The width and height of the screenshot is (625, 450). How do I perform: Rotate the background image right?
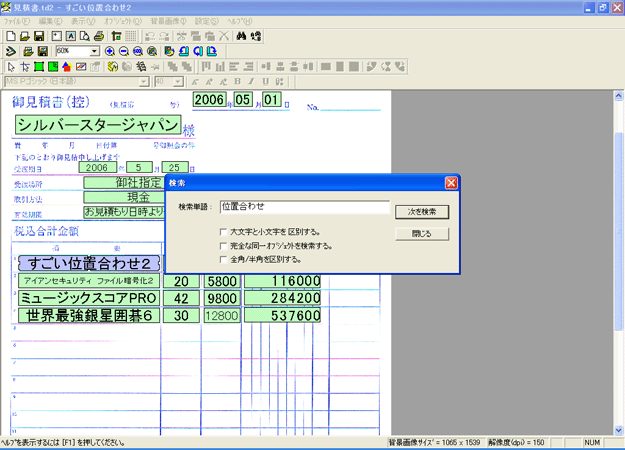(212, 51)
